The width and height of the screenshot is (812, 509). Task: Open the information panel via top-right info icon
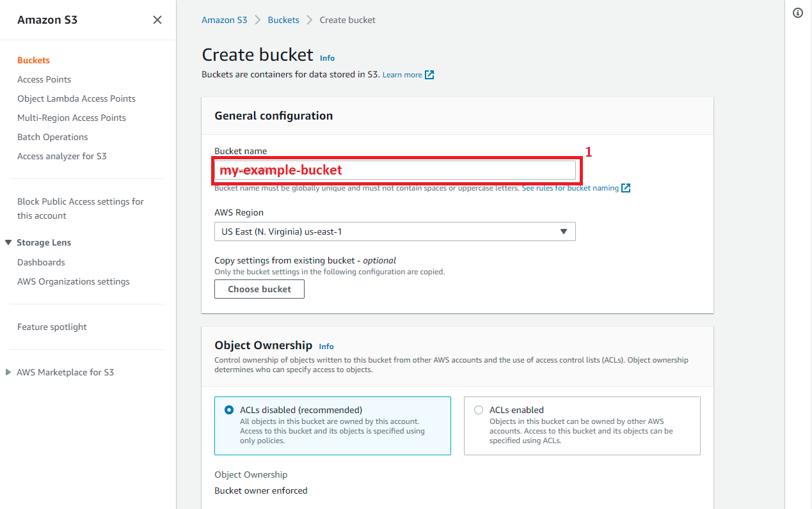(797, 13)
